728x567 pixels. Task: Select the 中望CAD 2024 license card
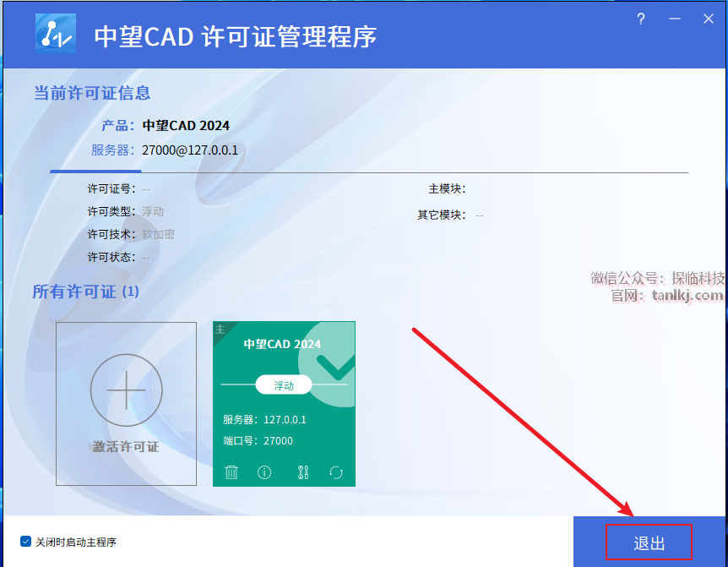click(284, 404)
